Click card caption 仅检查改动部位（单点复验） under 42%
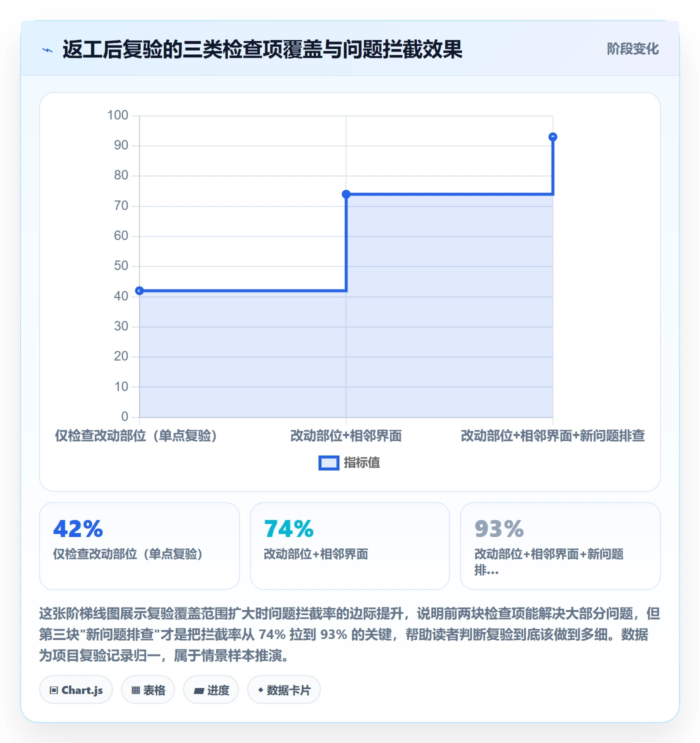The image size is (700, 743). pyautogui.click(x=128, y=554)
